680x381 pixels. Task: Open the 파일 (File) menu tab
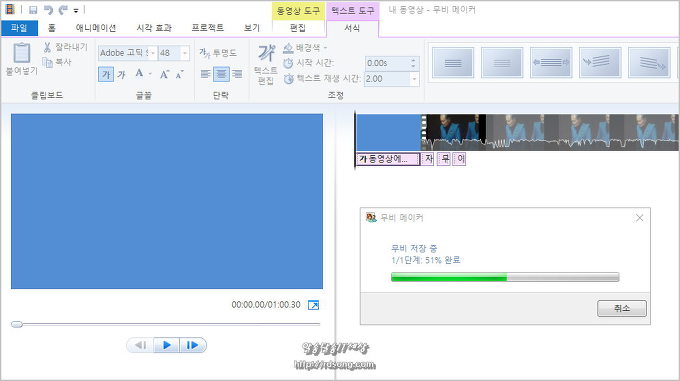pyautogui.click(x=19, y=28)
